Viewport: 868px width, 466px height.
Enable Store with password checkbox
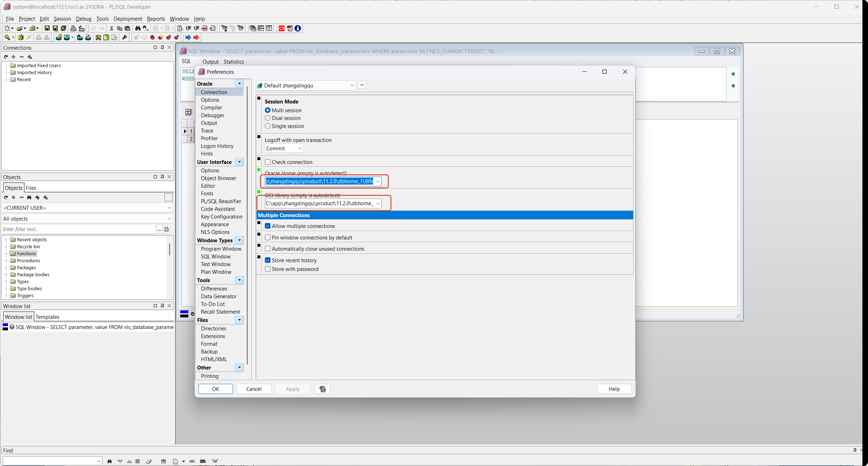click(268, 269)
